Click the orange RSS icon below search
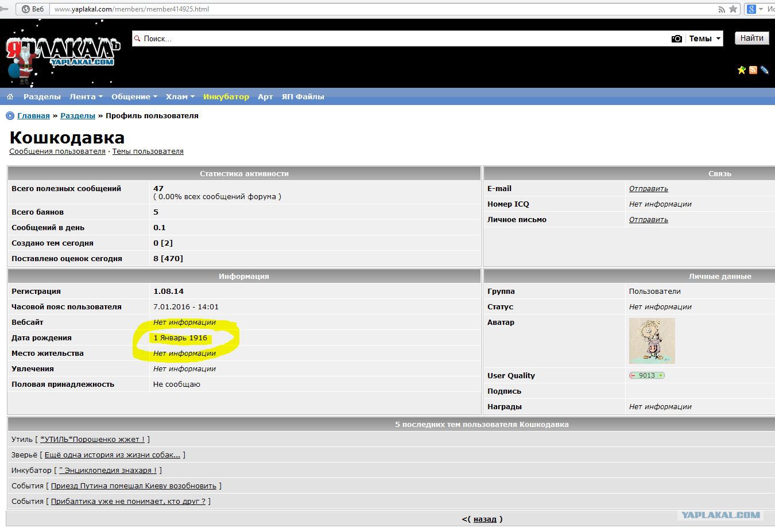 tap(753, 70)
